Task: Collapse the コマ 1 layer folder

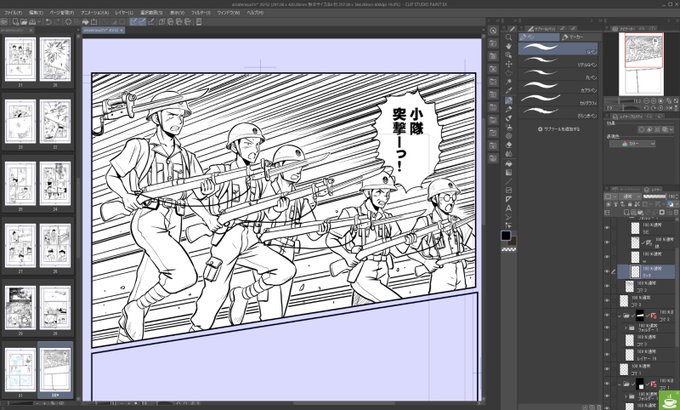Action: point(619,384)
